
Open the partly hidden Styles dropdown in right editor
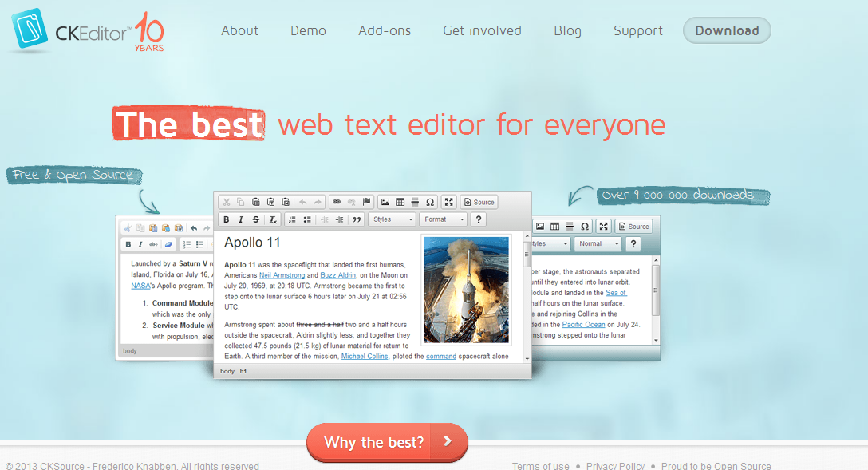[550, 243]
